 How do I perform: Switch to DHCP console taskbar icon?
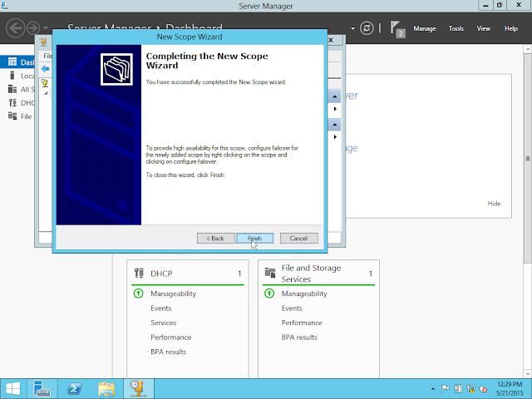(139, 389)
